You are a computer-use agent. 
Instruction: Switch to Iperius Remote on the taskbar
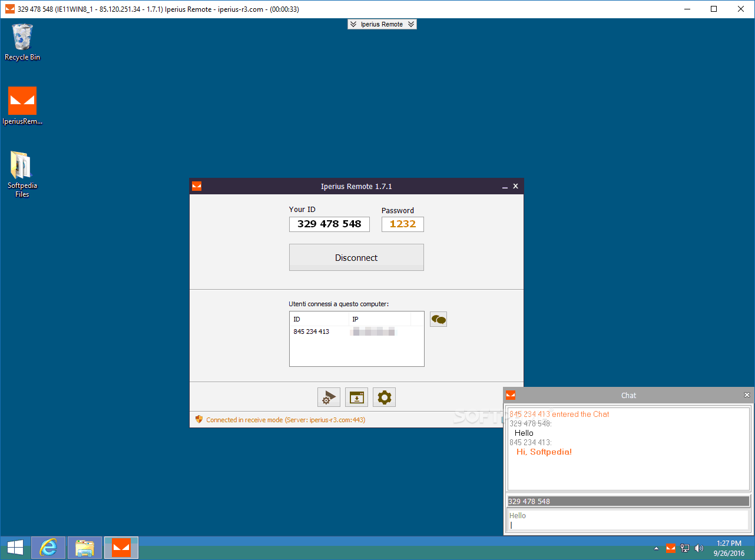coord(121,548)
